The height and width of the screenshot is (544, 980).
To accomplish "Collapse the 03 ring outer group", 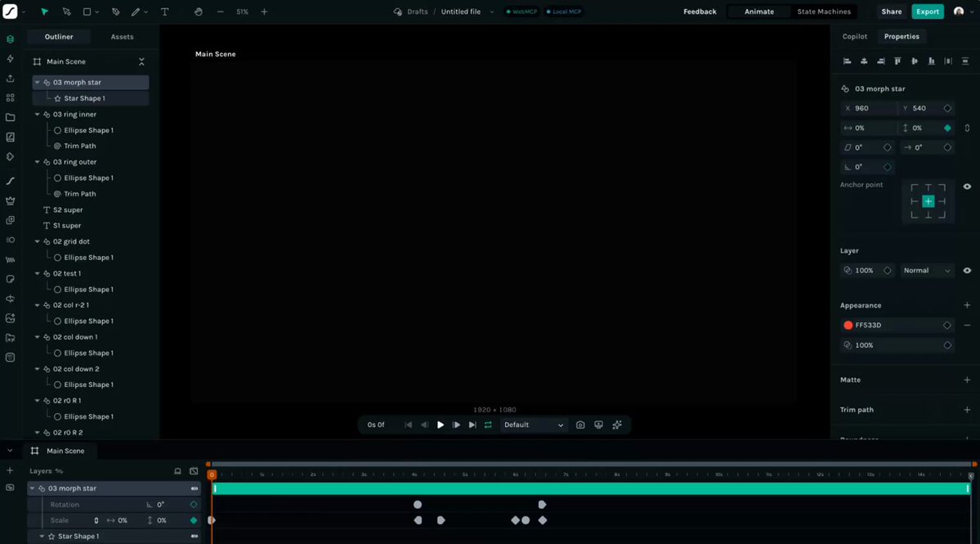I will click(37, 162).
